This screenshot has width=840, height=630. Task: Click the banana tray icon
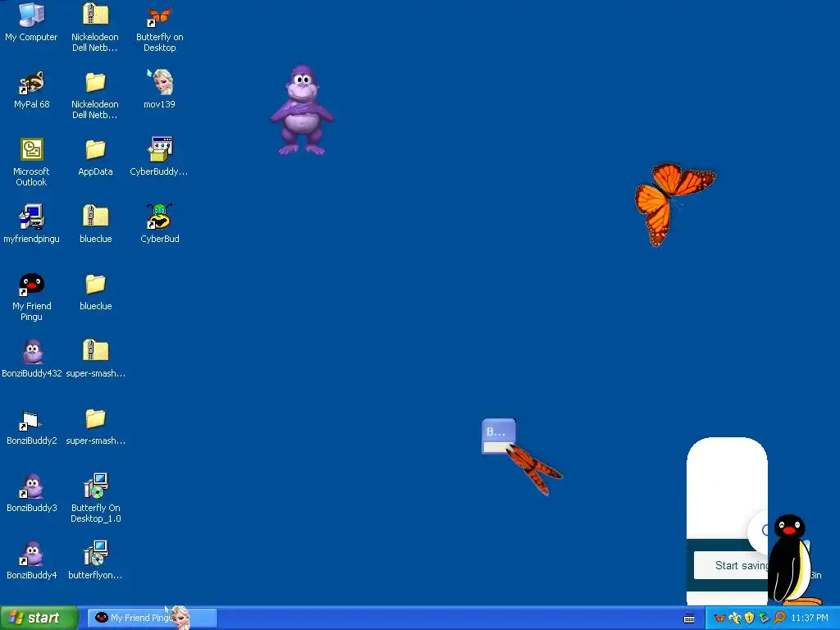point(734,619)
